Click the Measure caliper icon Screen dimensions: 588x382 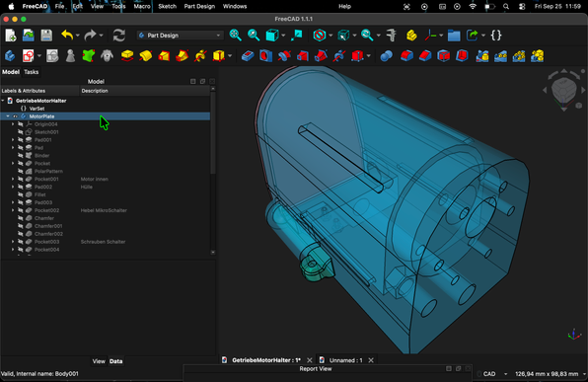coord(391,36)
